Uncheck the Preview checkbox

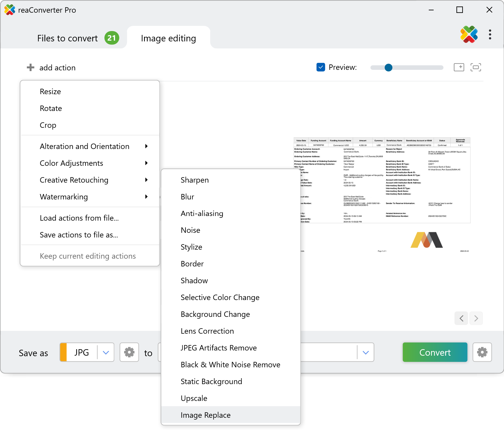(x=321, y=67)
